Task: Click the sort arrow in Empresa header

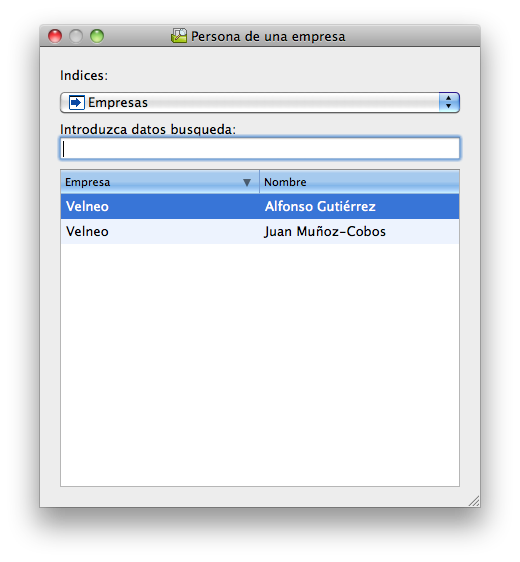Action: pyautogui.click(x=247, y=183)
